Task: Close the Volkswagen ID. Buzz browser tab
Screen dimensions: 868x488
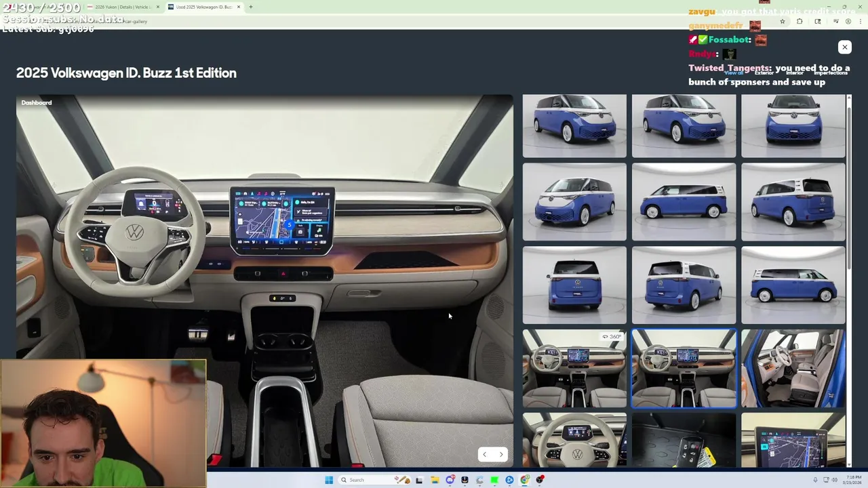Action: click(x=238, y=7)
